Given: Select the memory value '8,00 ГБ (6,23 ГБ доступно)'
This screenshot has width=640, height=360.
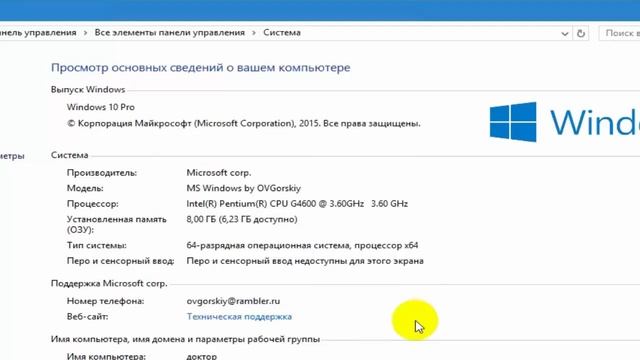Looking at the screenshot, I should [x=242, y=219].
